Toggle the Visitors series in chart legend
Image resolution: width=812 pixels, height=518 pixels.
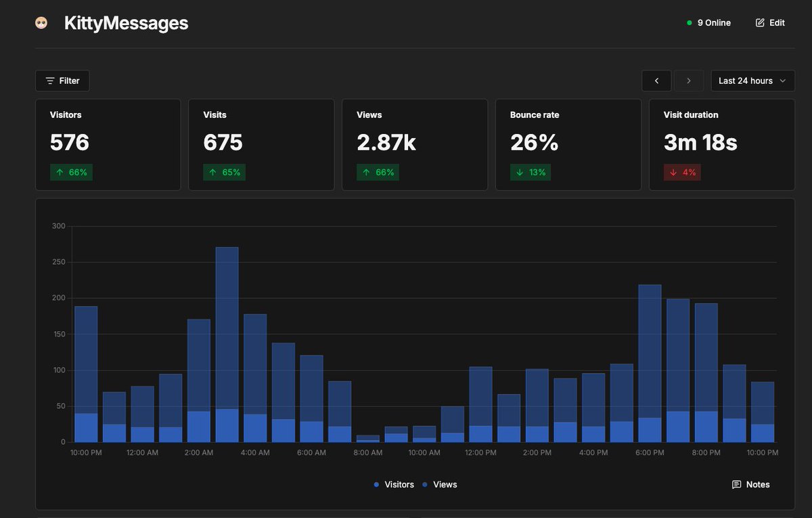[394, 485]
